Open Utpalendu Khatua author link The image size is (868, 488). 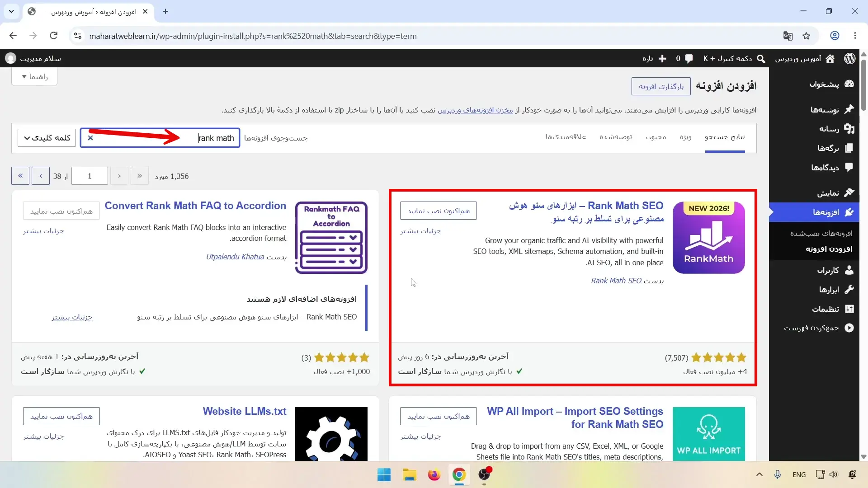235,257
